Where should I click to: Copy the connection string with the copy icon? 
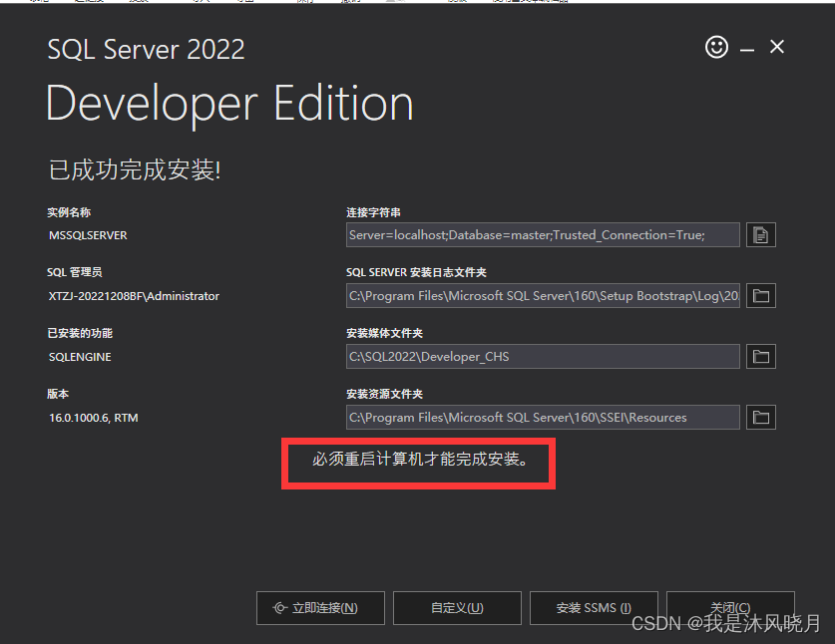[760, 235]
